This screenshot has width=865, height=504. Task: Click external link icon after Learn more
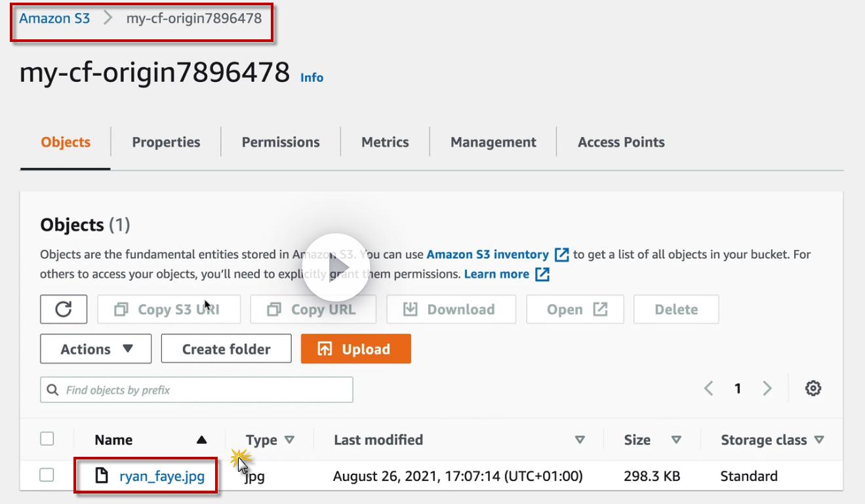coord(542,274)
